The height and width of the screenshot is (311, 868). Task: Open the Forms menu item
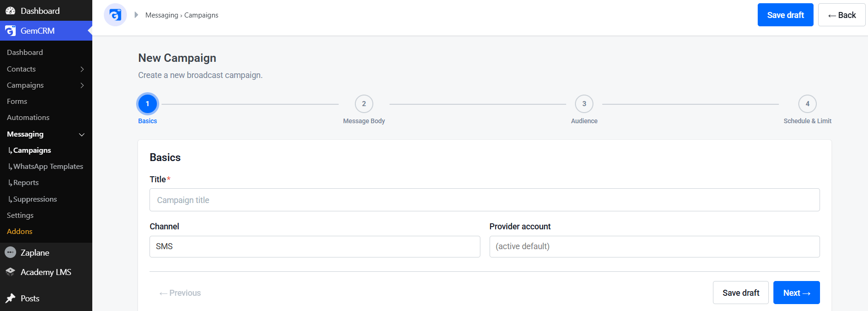[x=17, y=102]
